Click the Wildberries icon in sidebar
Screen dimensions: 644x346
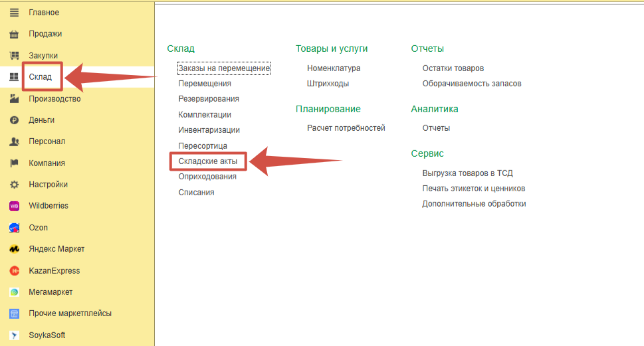[x=14, y=206]
